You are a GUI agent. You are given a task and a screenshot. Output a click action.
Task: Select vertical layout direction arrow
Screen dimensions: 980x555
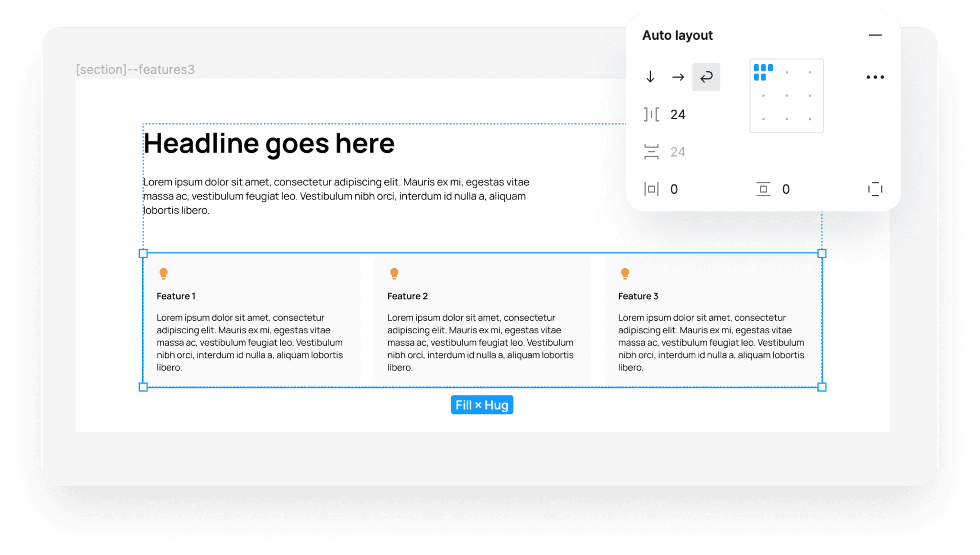650,77
